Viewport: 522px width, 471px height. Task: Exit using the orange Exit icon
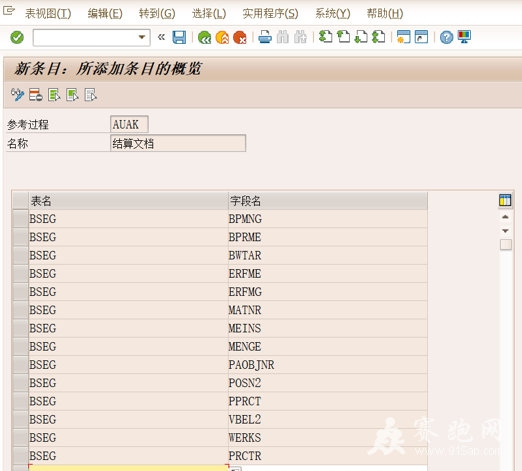tap(222, 37)
